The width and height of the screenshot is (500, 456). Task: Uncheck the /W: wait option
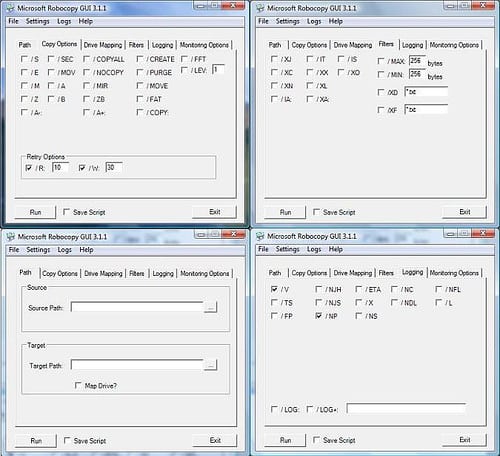[82, 168]
